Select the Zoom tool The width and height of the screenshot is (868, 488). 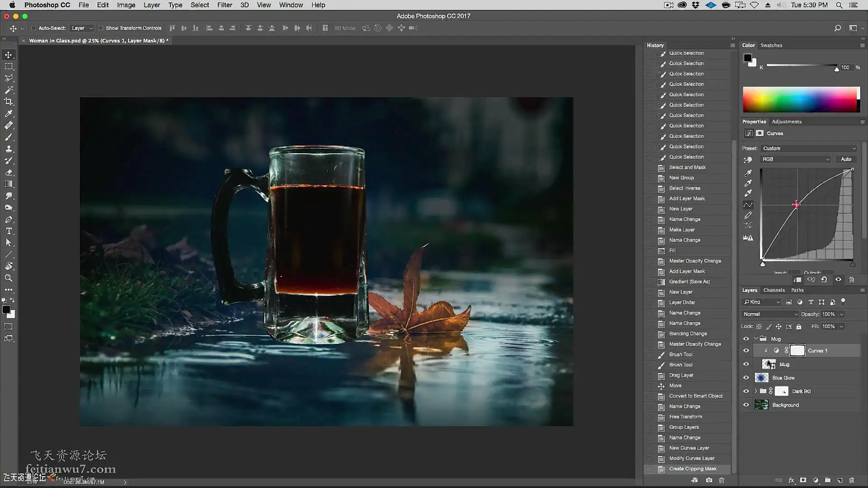pos(9,278)
